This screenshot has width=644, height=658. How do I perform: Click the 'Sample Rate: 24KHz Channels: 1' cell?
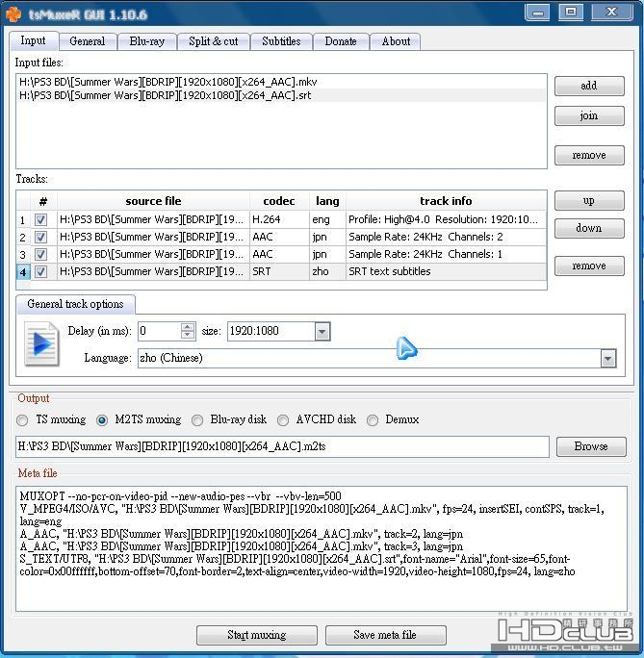446,254
